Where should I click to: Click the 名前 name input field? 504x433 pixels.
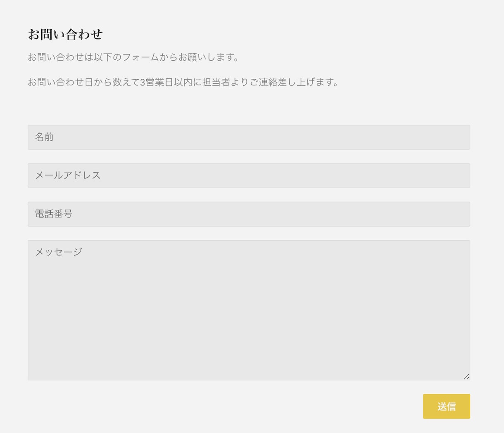pyautogui.click(x=249, y=137)
